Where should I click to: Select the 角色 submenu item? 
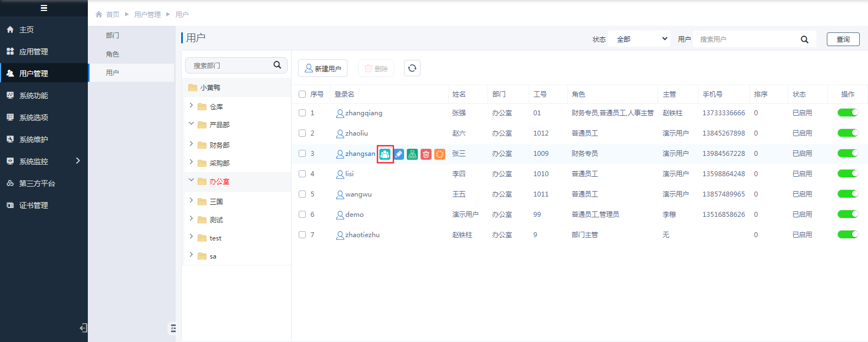click(x=113, y=54)
